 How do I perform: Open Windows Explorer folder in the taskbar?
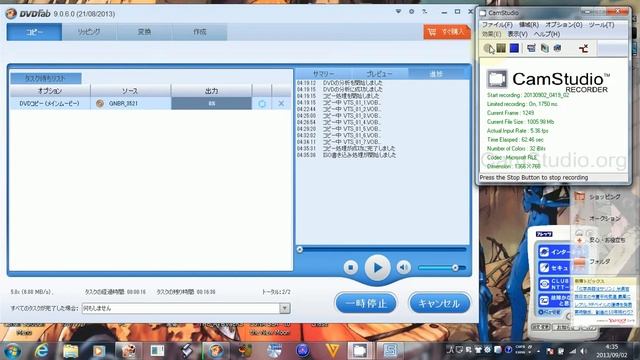click(70, 351)
